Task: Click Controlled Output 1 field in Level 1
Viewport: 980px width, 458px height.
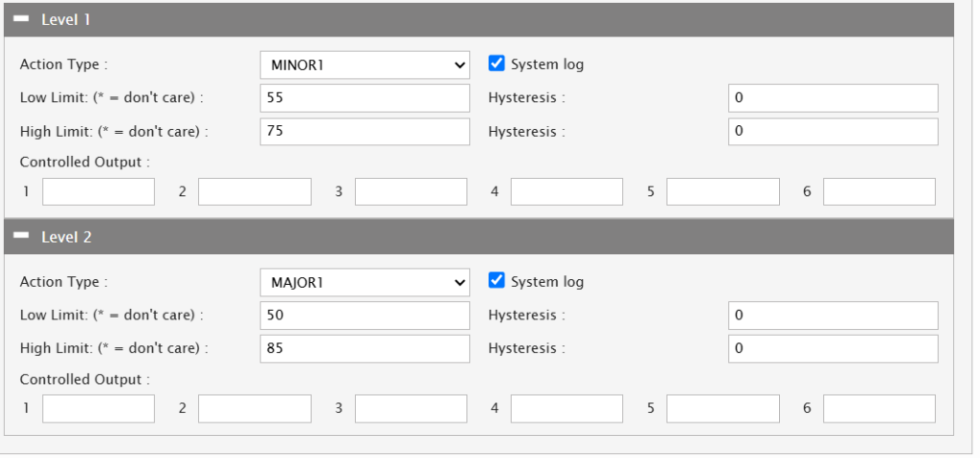Action: click(x=99, y=191)
